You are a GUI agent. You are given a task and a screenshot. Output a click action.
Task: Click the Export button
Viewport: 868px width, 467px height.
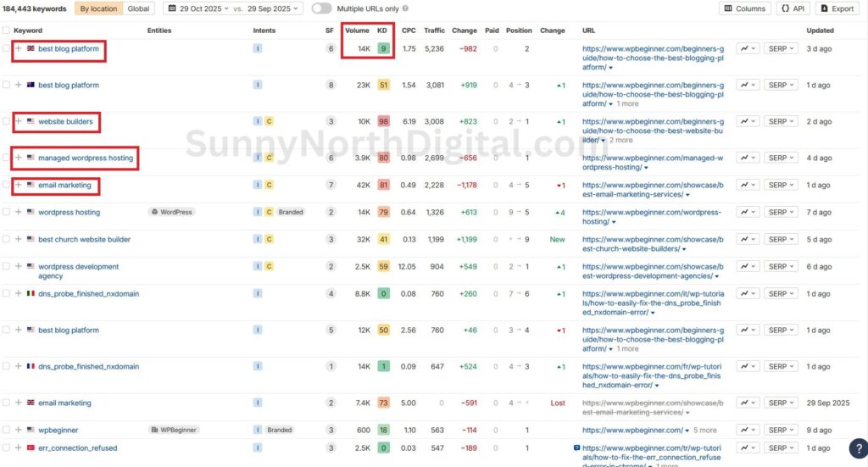click(x=837, y=8)
